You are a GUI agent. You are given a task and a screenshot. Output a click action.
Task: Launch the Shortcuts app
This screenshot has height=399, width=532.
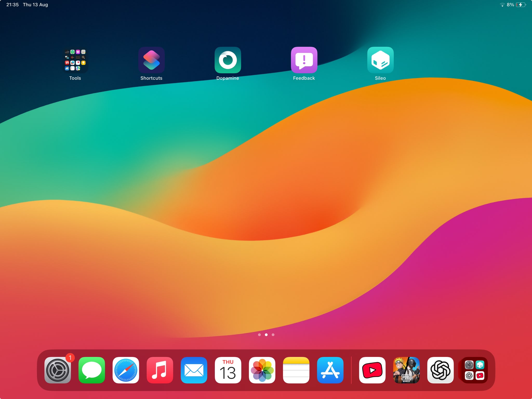pyautogui.click(x=151, y=60)
